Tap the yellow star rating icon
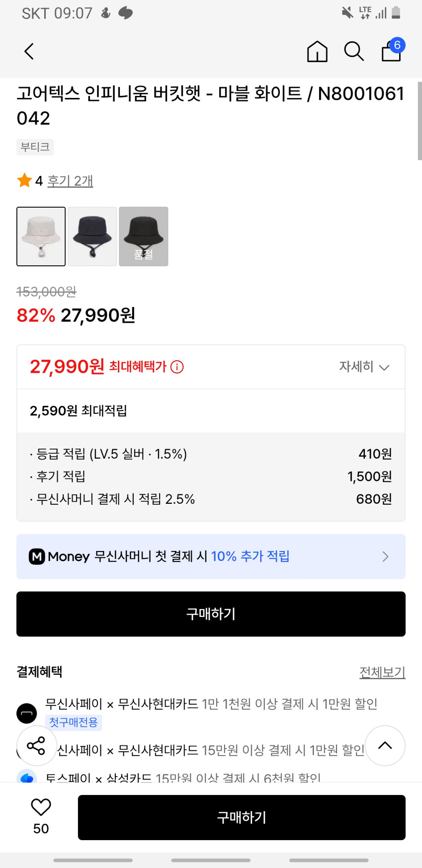422x868 pixels. pyautogui.click(x=24, y=180)
